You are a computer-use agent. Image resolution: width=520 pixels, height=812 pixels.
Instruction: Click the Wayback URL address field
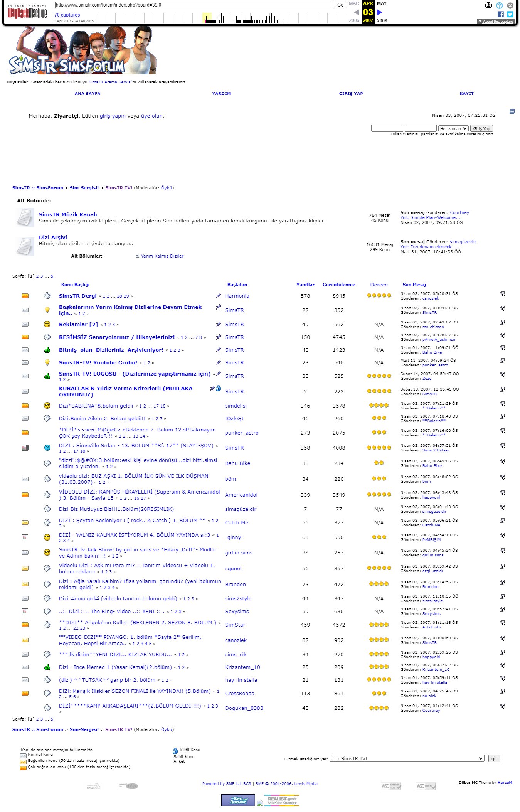click(193, 5)
